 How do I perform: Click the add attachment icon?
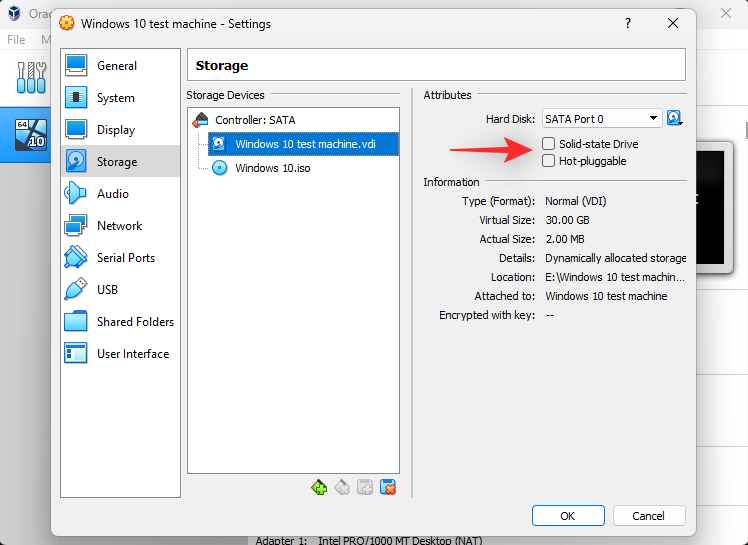coord(365,488)
